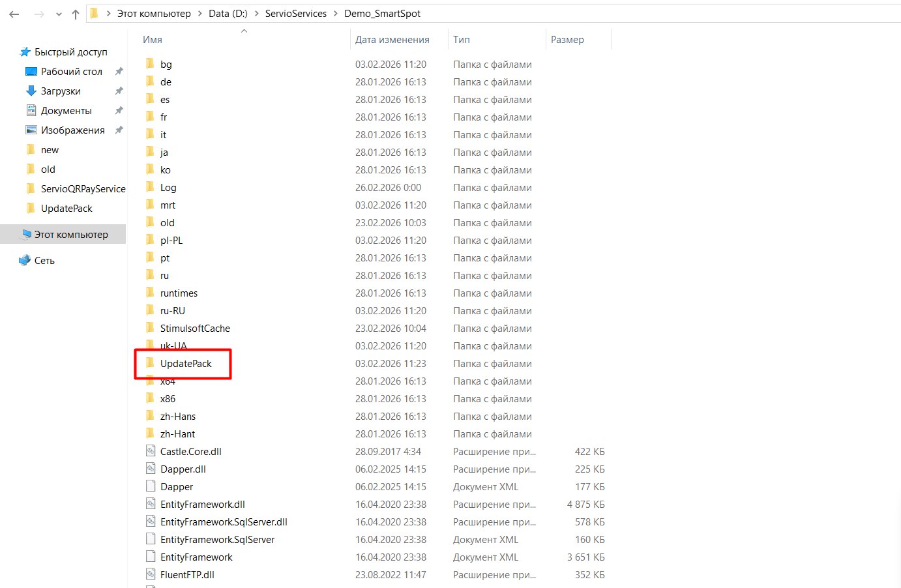Click the Сеть network icon in sidebar
The height and width of the screenshot is (588, 901).
(25, 260)
